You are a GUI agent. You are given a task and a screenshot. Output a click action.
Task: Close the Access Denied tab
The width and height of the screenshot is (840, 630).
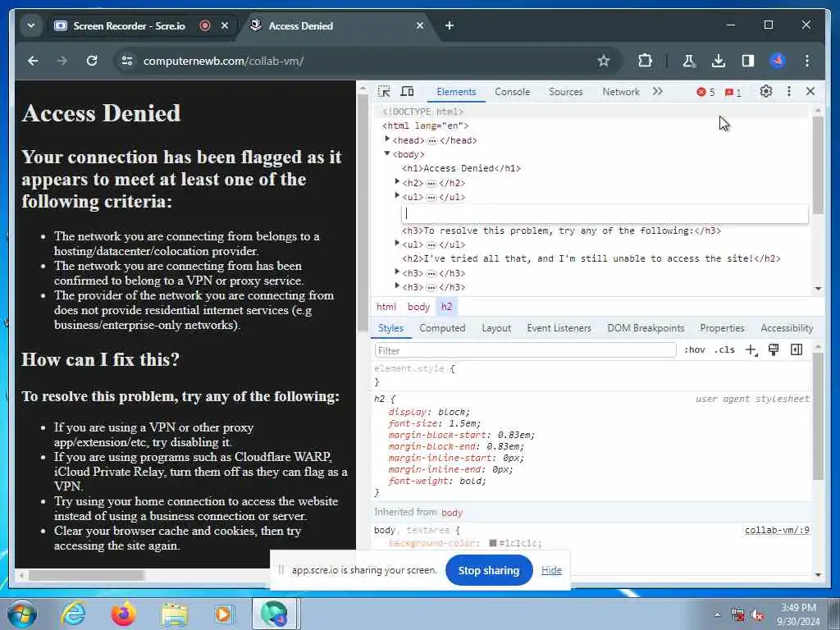pos(420,25)
